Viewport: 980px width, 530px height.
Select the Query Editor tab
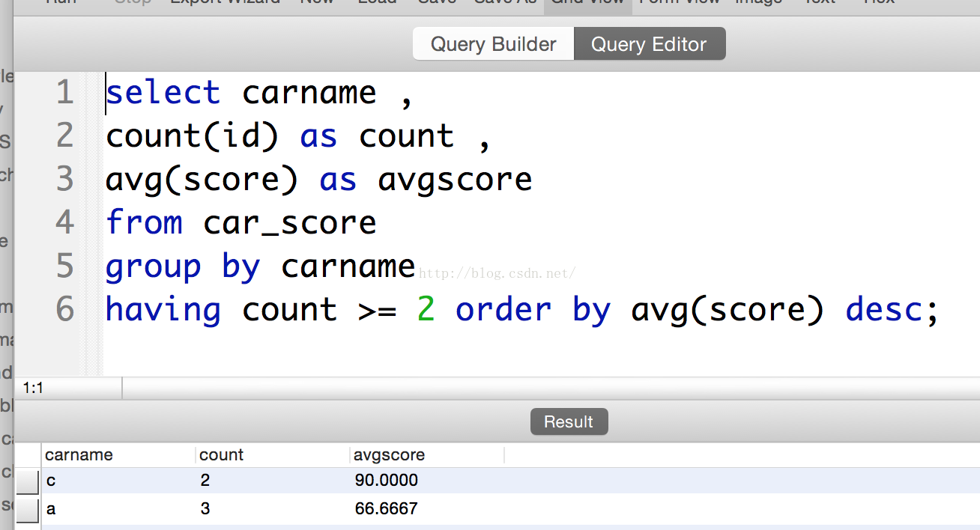point(649,44)
